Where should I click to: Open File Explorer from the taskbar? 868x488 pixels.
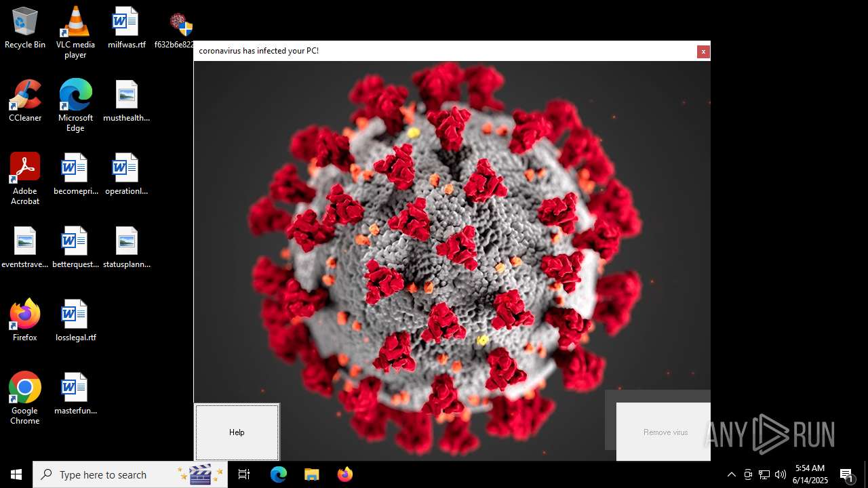tap(312, 474)
